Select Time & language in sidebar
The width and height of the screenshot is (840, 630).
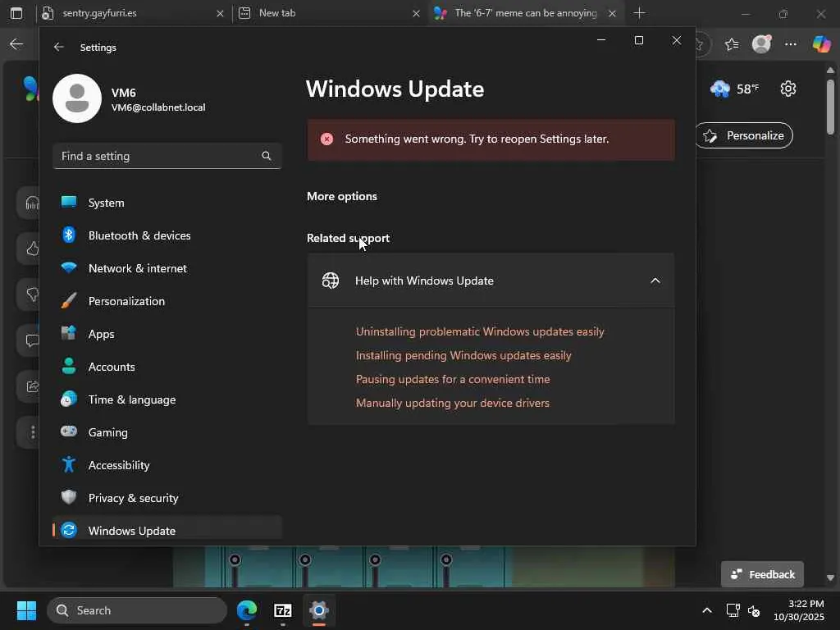[x=167, y=399]
